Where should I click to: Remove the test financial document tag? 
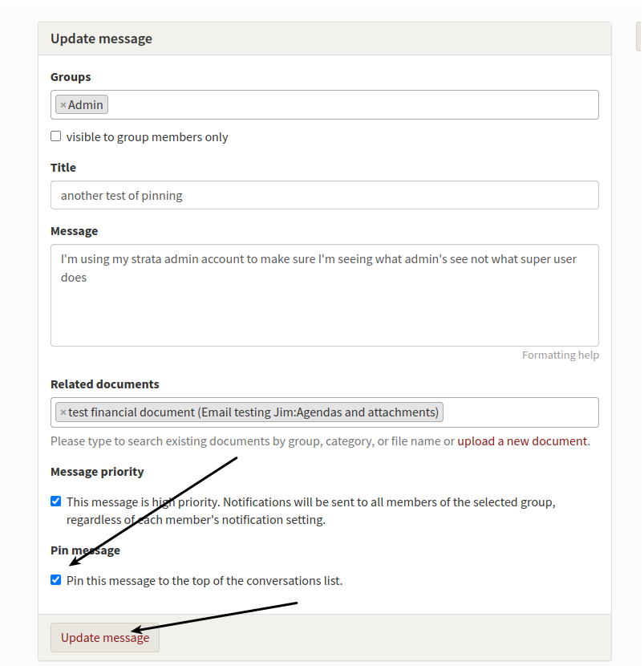pos(63,412)
